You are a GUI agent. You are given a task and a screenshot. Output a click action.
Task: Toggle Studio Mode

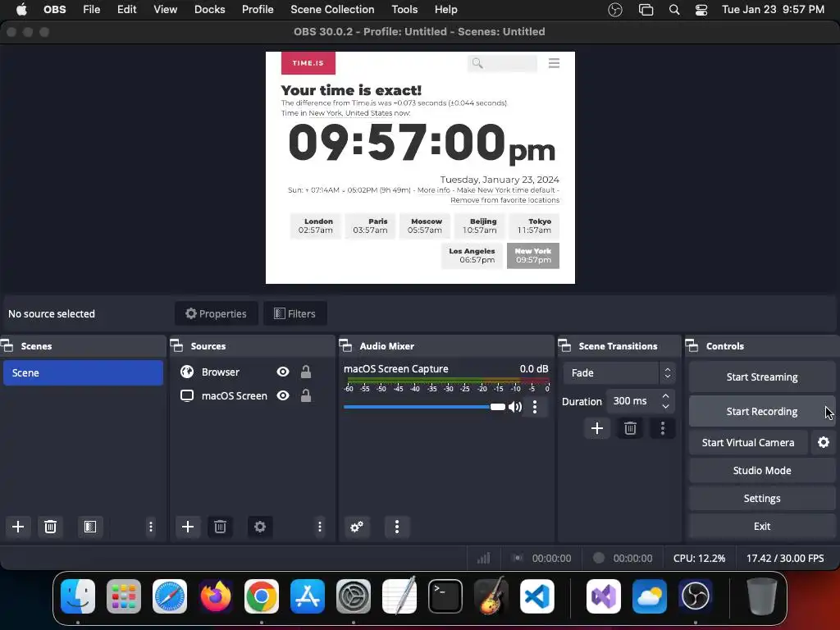(x=762, y=470)
